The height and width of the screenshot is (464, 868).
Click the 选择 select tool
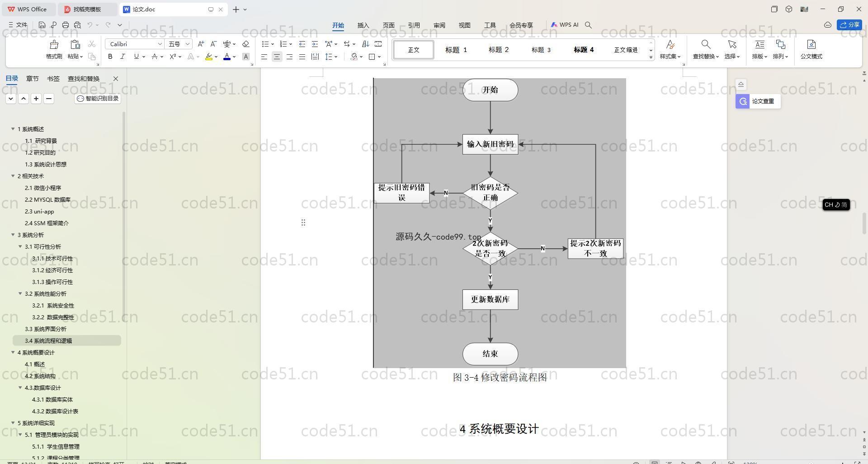click(732, 49)
